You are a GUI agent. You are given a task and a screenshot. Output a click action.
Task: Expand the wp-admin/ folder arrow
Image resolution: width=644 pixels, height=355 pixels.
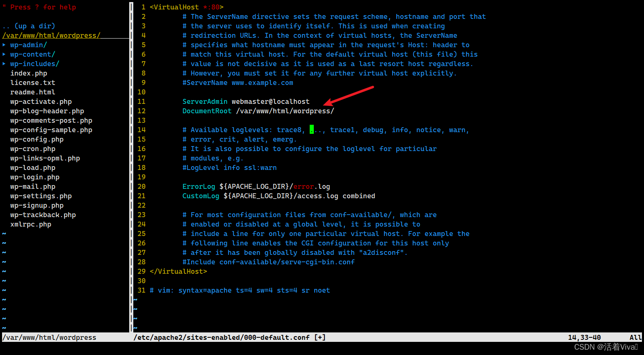click(4, 45)
